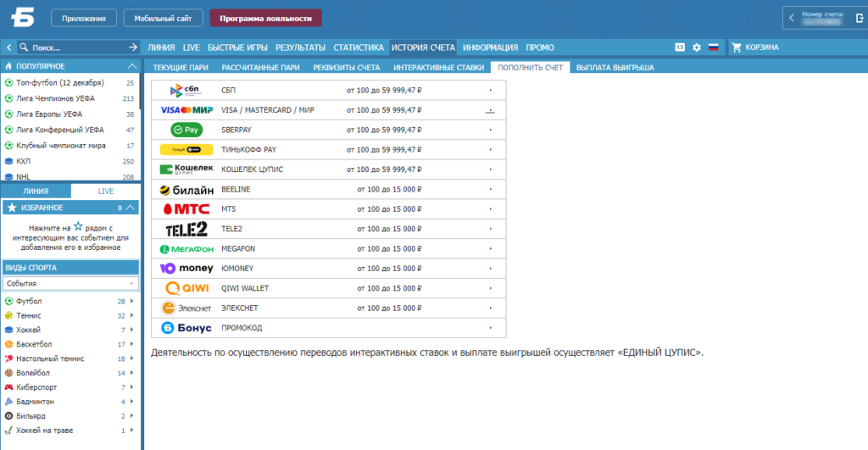
Task: Open the ПРОМО menu item
Action: click(540, 47)
